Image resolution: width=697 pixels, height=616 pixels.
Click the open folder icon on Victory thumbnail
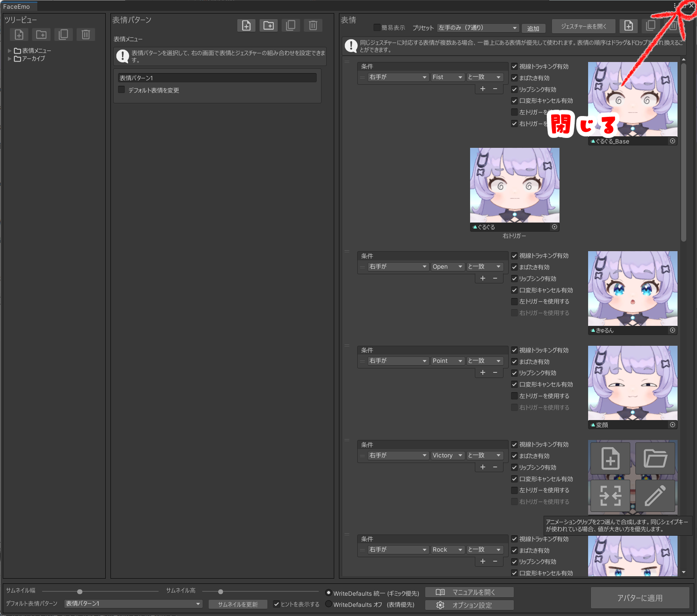pyautogui.click(x=655, y=458)
